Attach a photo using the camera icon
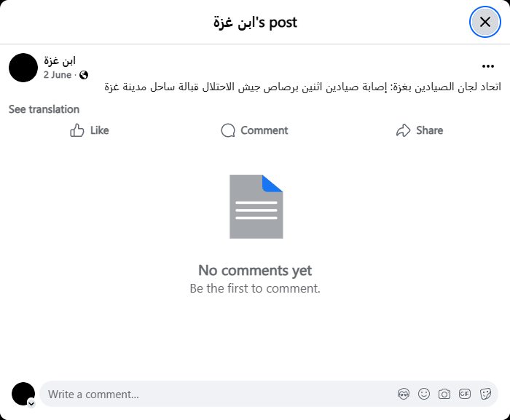 [x=444, y=394]
